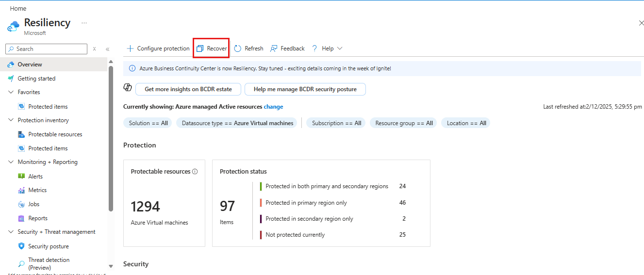Click the Jobs icon in sidebar

[x=21, y=204]
